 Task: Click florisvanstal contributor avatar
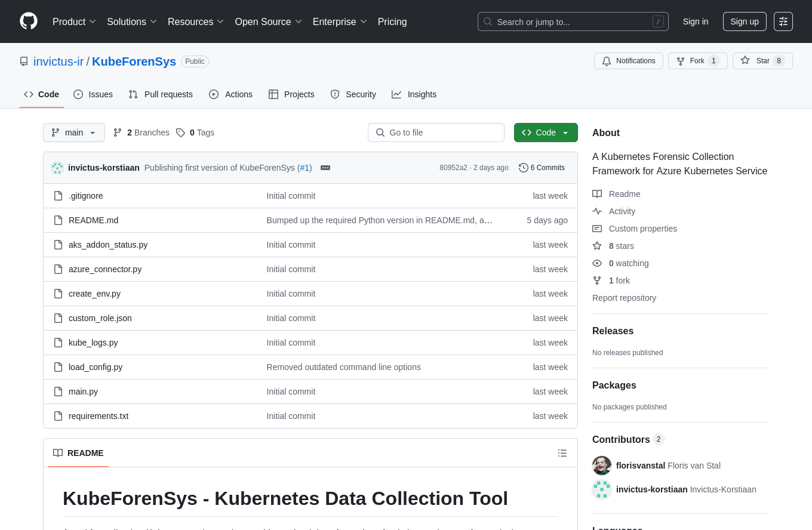click(602, 466)
